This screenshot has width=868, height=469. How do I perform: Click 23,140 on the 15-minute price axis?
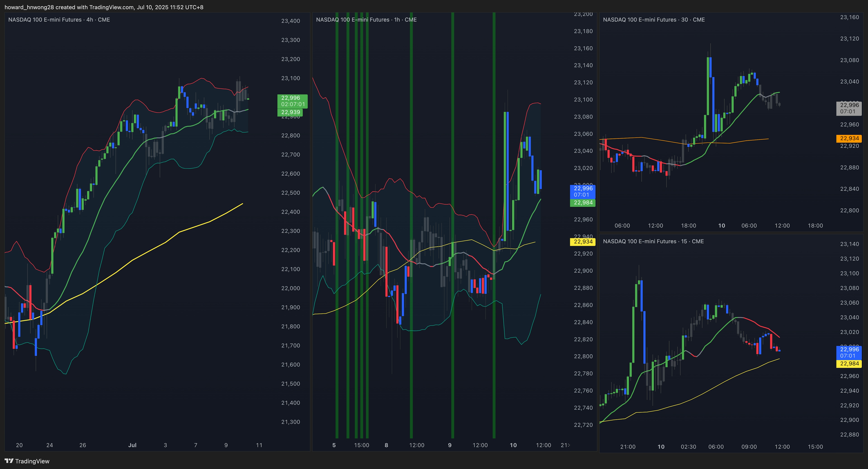(x=849, y=244)
